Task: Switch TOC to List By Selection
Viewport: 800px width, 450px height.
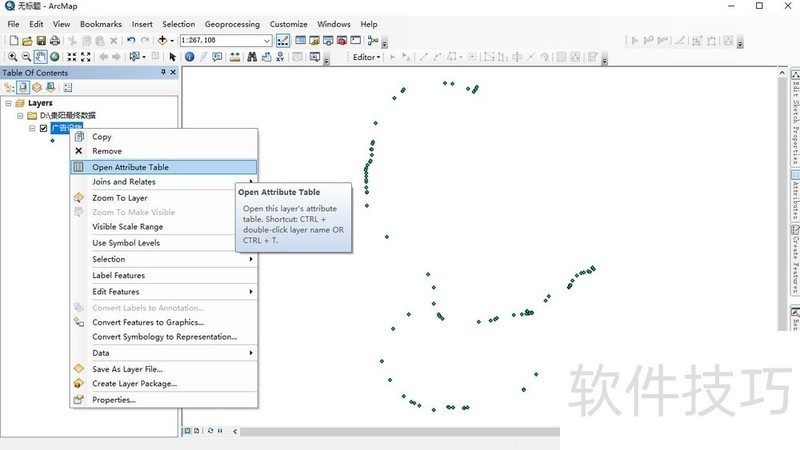Action: tap(51, 88)
